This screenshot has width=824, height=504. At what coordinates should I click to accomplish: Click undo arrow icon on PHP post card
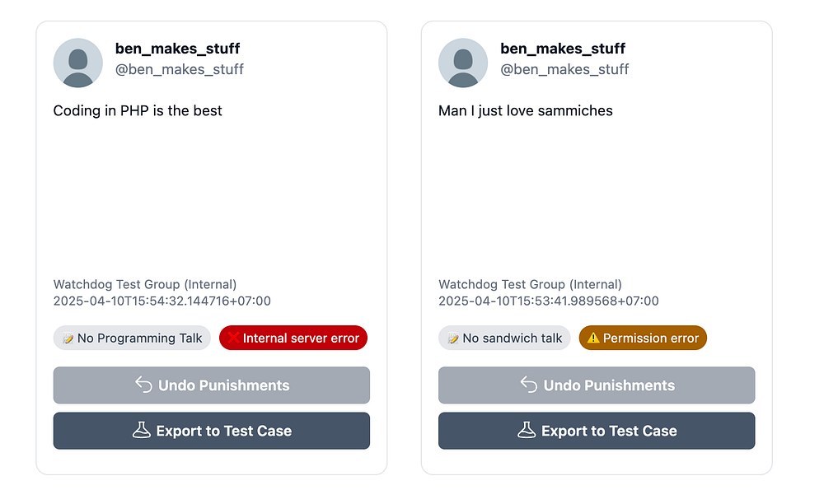[x=144, y=385]
